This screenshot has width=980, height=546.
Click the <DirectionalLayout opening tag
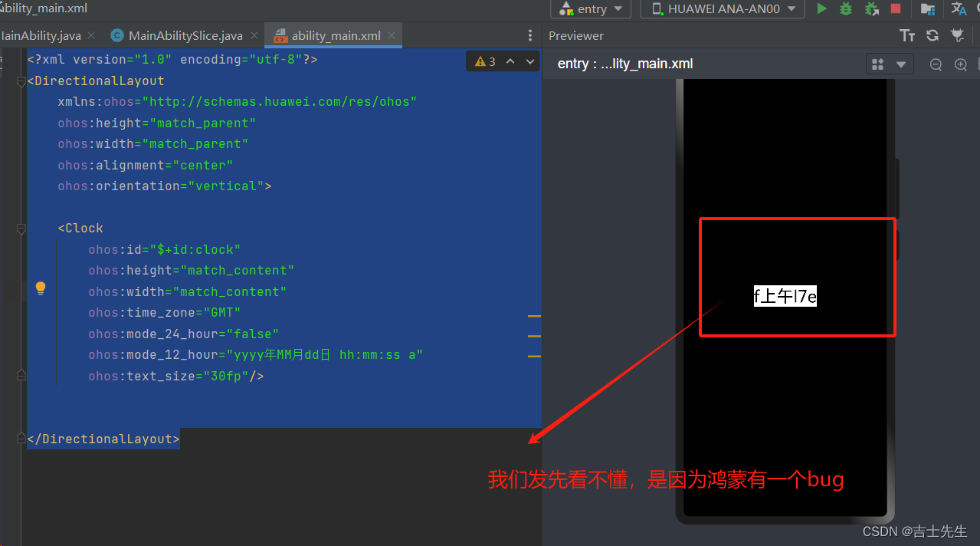[x=96, y=81]
